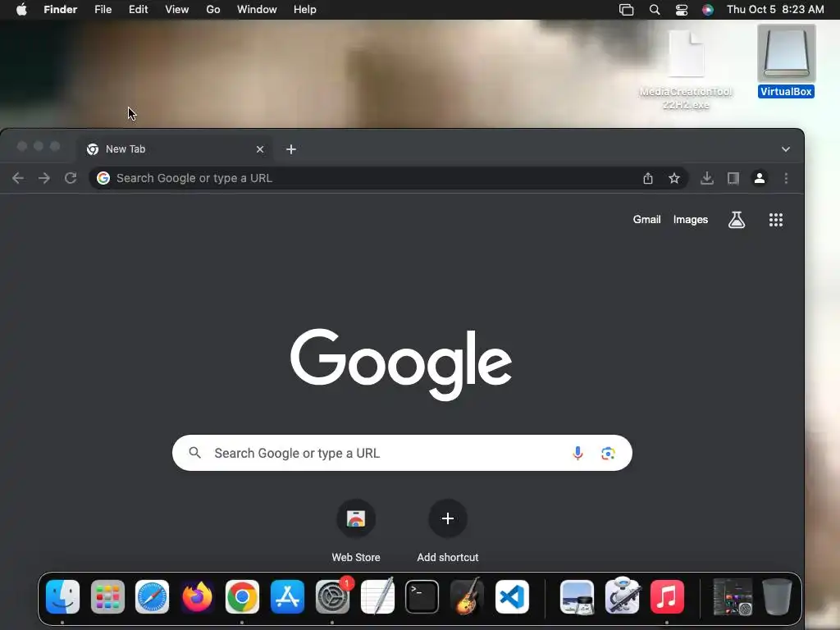Open the Chrome downloads icon
Screen dimensions: 840x630
(706, 178)
